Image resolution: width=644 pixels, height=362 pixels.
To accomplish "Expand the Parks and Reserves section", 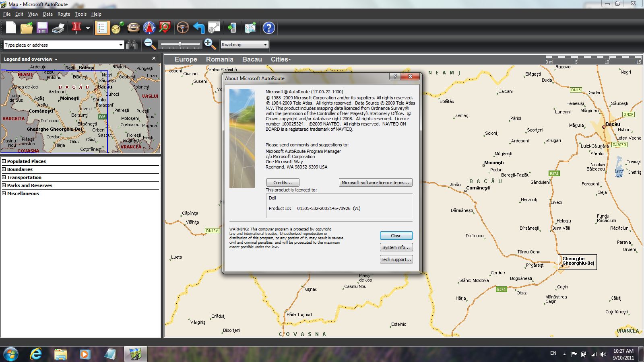I will pos(4,185).
